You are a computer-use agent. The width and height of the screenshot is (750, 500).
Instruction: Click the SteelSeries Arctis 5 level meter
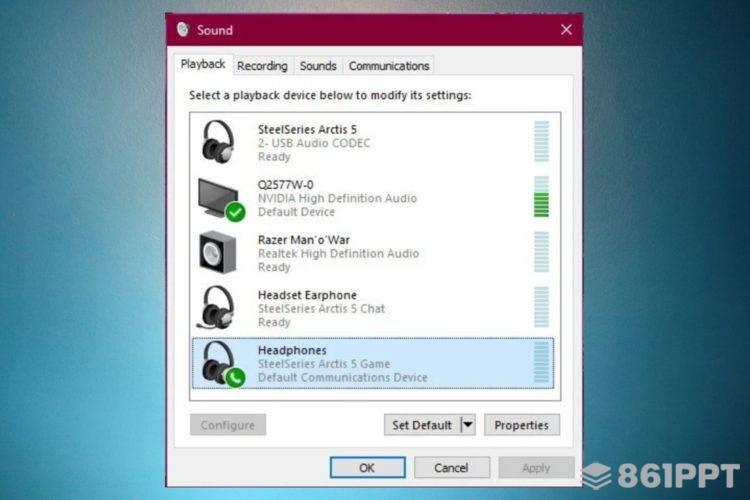pyautogui.click(x=541, y=142)
